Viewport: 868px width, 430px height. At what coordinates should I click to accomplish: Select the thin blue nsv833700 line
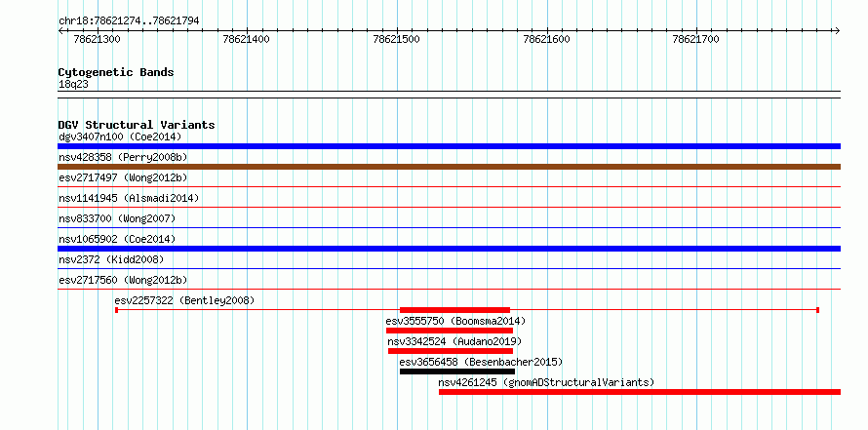[449, 228]
